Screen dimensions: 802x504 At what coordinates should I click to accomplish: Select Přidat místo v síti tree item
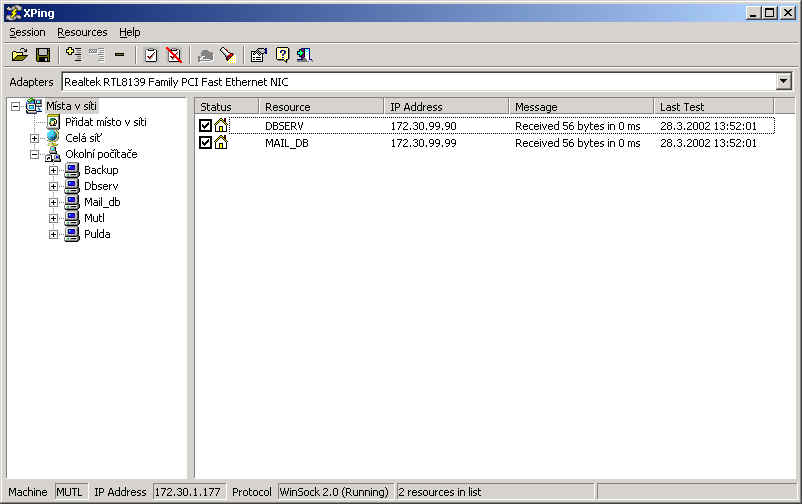tap(106, 122)
